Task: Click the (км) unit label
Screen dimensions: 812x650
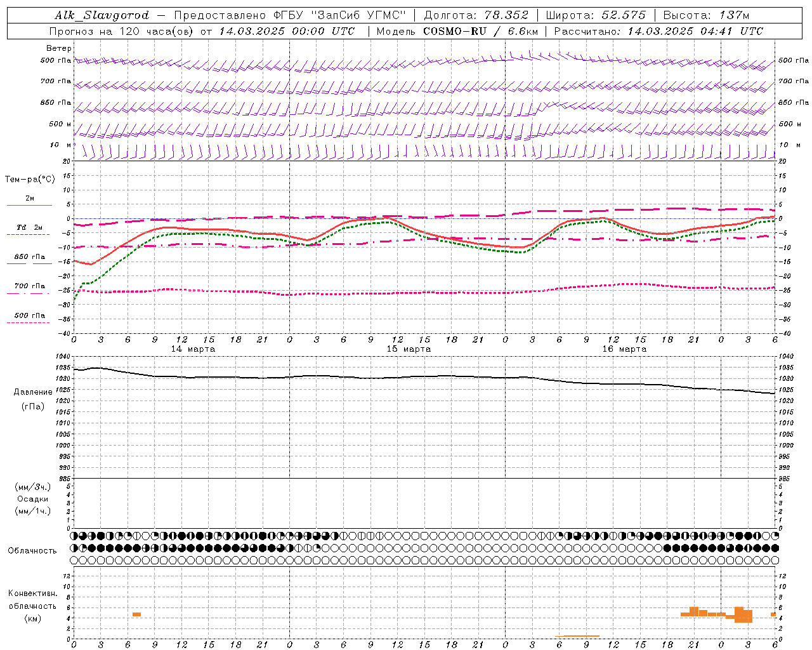Action: pyautogui.click(x=32, y=618)
